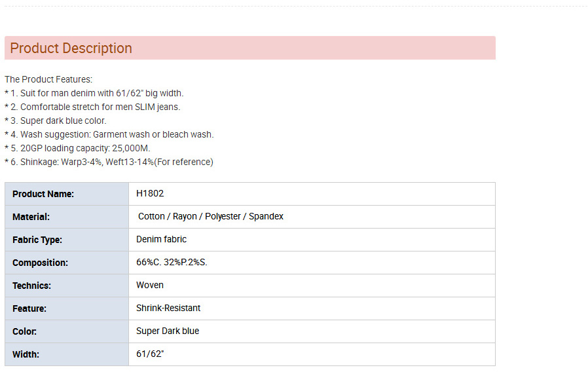The image size is (588, 372).
Task: Click feature line about 61/62" big width
Action: tap(94, 93)
